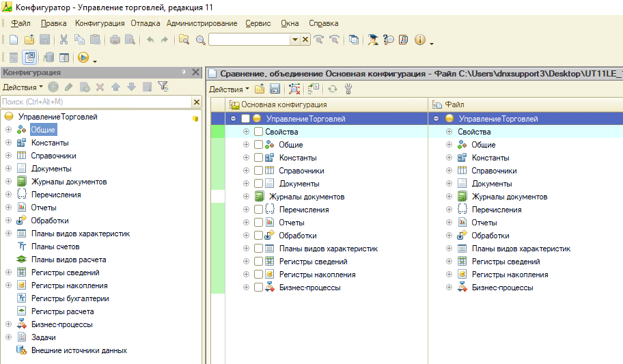
Task: Click the filter icon in Конфигурация panel
Action: point(163,87)
